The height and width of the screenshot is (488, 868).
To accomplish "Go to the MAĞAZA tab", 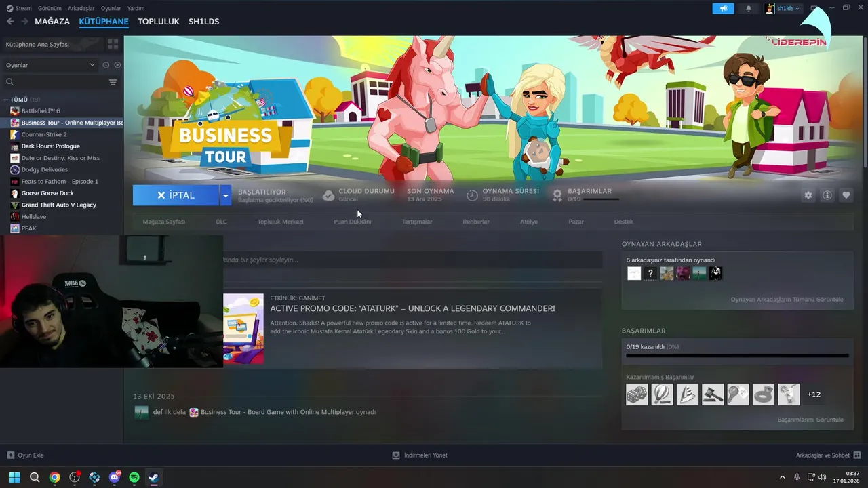I will point(52,22).
